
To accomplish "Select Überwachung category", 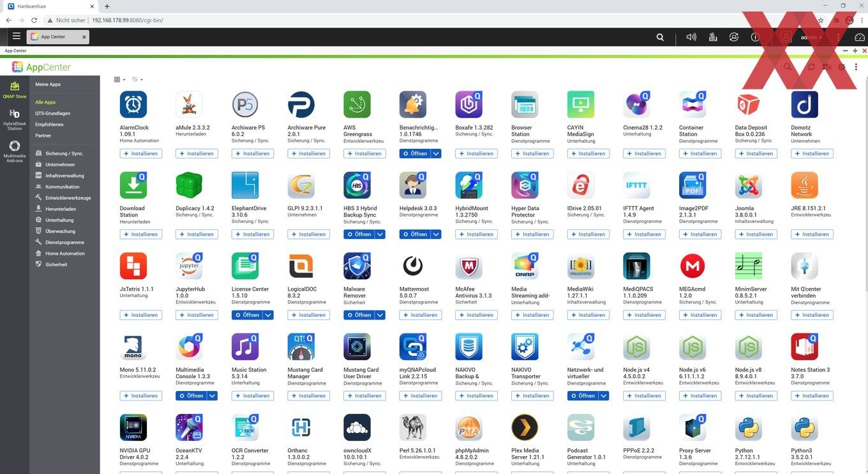I will [x=60, y=231].
